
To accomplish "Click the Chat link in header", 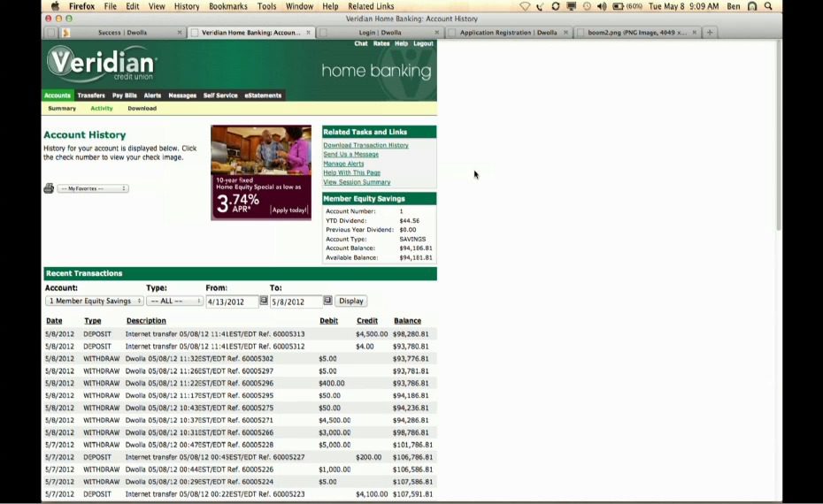I will click(x=361, y=43).
